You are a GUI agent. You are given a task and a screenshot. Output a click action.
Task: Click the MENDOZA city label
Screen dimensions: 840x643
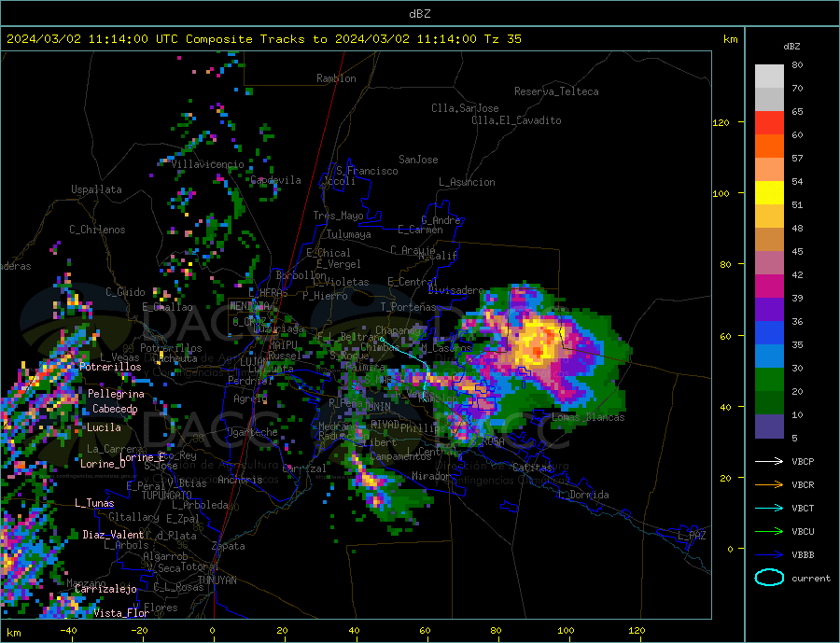click(249, 305)
